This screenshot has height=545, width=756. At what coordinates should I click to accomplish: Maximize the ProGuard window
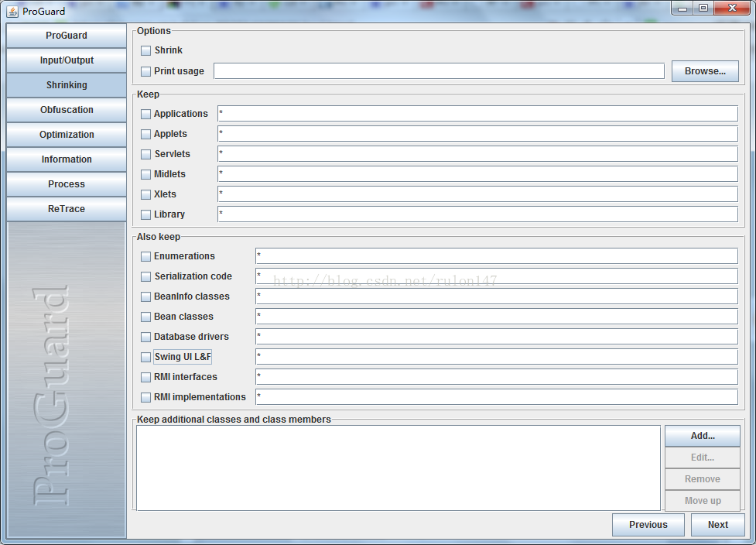point(703,9)
